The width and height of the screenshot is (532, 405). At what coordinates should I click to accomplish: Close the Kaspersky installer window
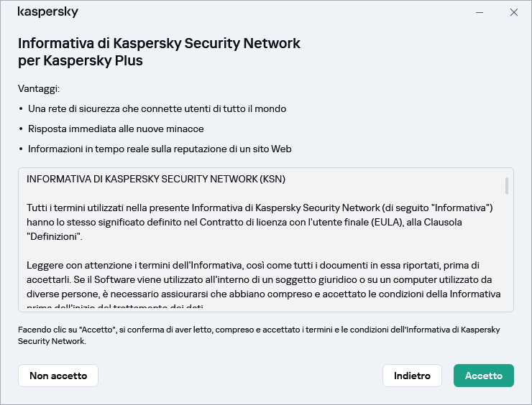click(513, 12)
